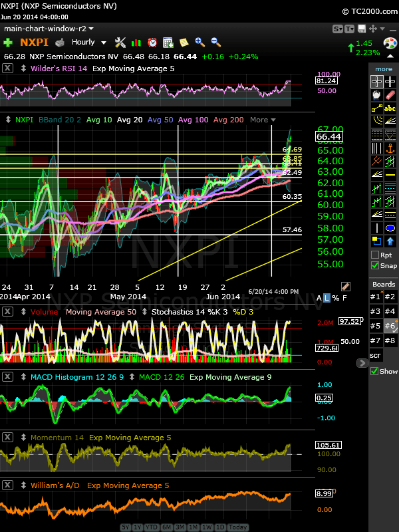Switch to board #3
This screenshot has height=532, width=399.
[x=376, y=311]
